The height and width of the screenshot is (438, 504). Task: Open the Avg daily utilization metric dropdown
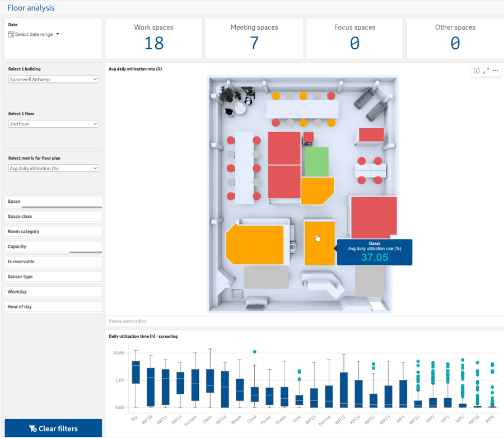(x=53, y=168)
